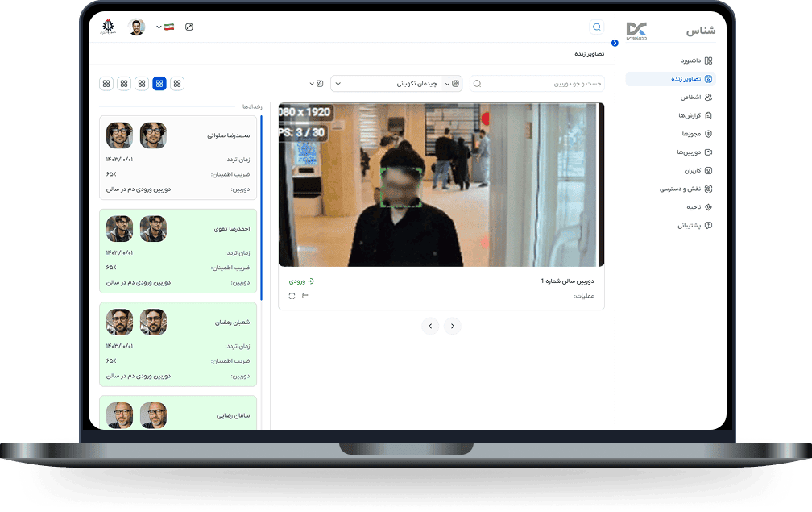Toggle the theme mode icon beside flag
The image size is (812, 512).
(189, 27)
